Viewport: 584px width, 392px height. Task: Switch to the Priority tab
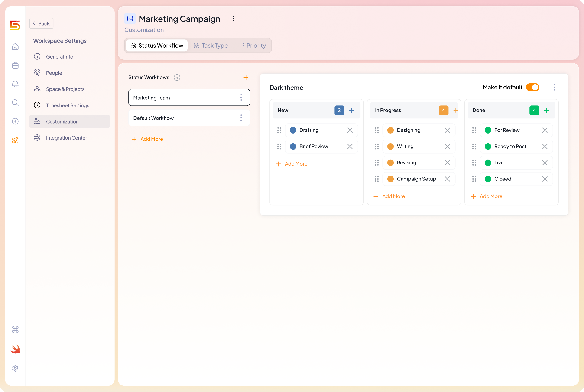252,46
